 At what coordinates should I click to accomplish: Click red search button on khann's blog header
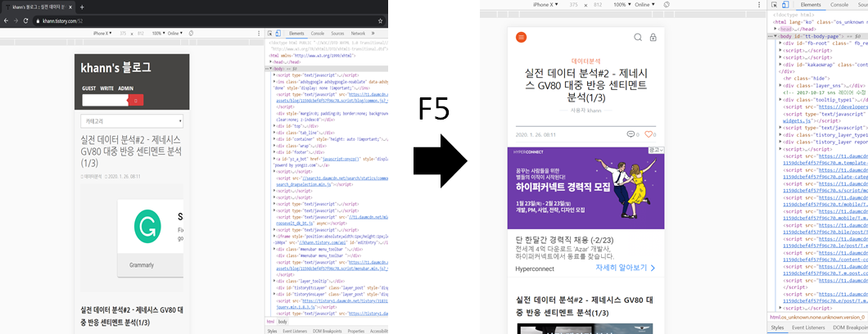(136, 101)
